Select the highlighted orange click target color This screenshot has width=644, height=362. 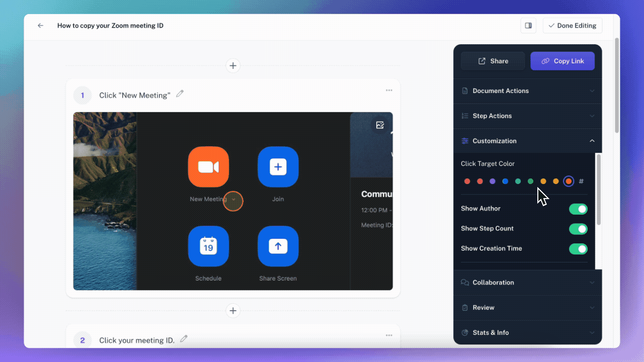[569, 182]
